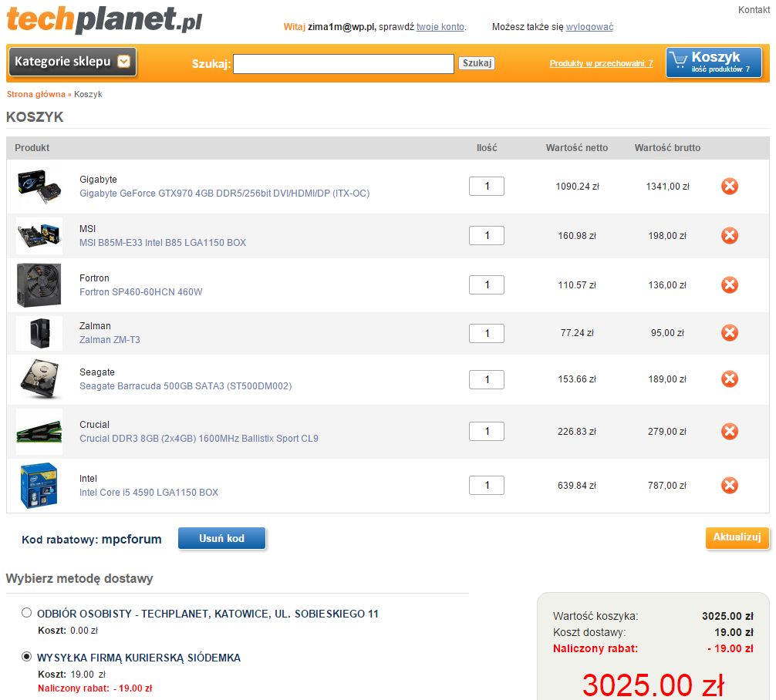Viewport: 776px width, 700px height.
Task: Delete Seagate Barracuda drive from cart
Action: click(x=729, y=379)
